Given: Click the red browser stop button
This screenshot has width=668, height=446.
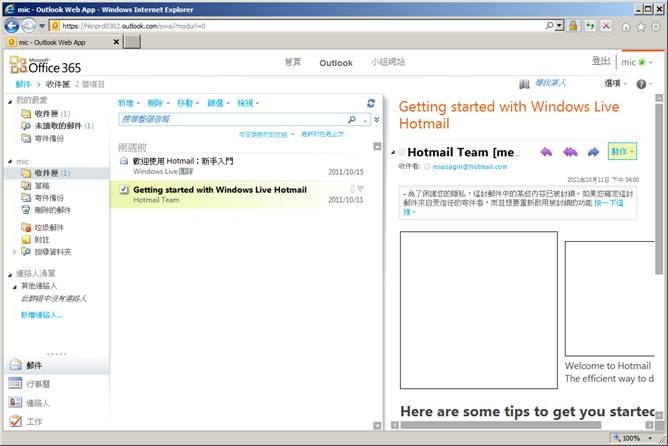Looking at the screenshot, I should click(606, 26).
